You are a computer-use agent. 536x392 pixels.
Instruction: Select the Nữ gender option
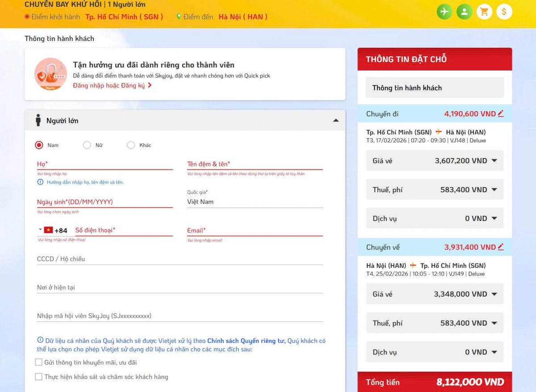click(x=87, y=145)
